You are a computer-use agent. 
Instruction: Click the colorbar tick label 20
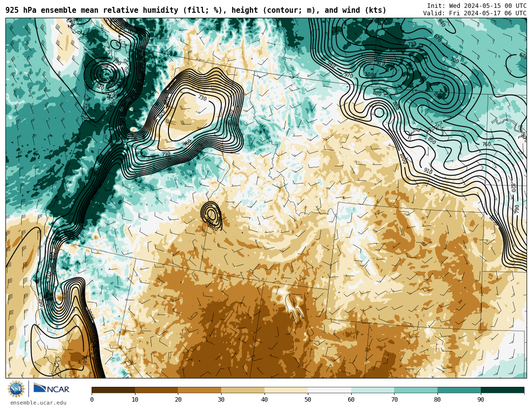pos(178,400)
